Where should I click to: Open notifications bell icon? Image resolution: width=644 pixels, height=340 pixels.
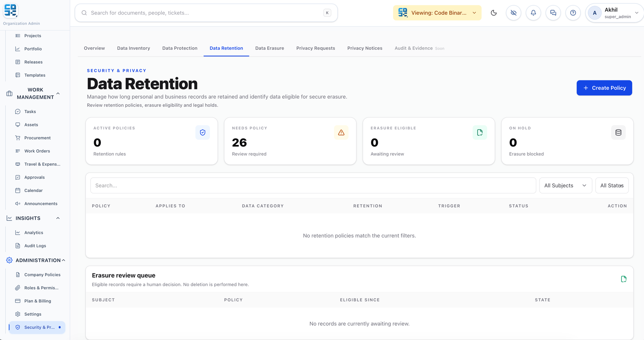pos(533,13)
